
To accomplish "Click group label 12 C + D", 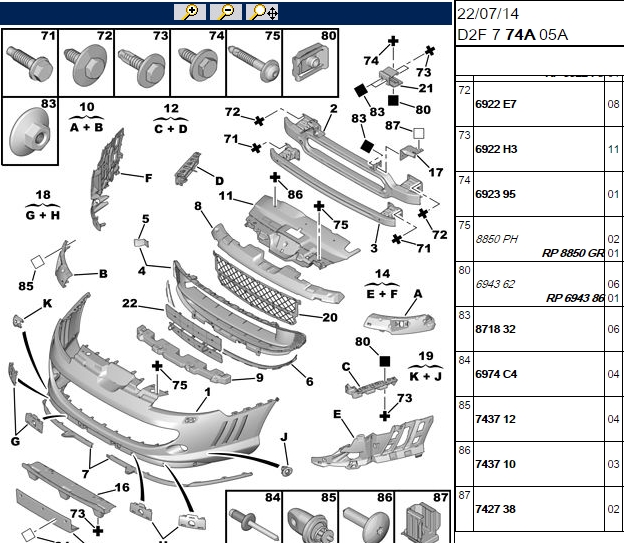I will tap(171, 119).
